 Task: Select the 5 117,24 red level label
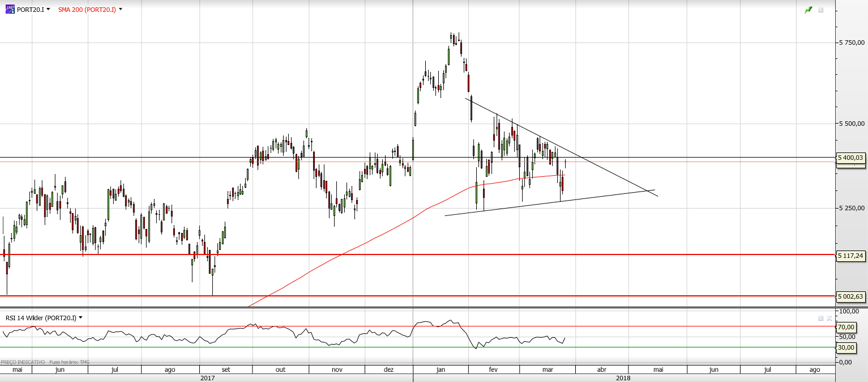850,256
